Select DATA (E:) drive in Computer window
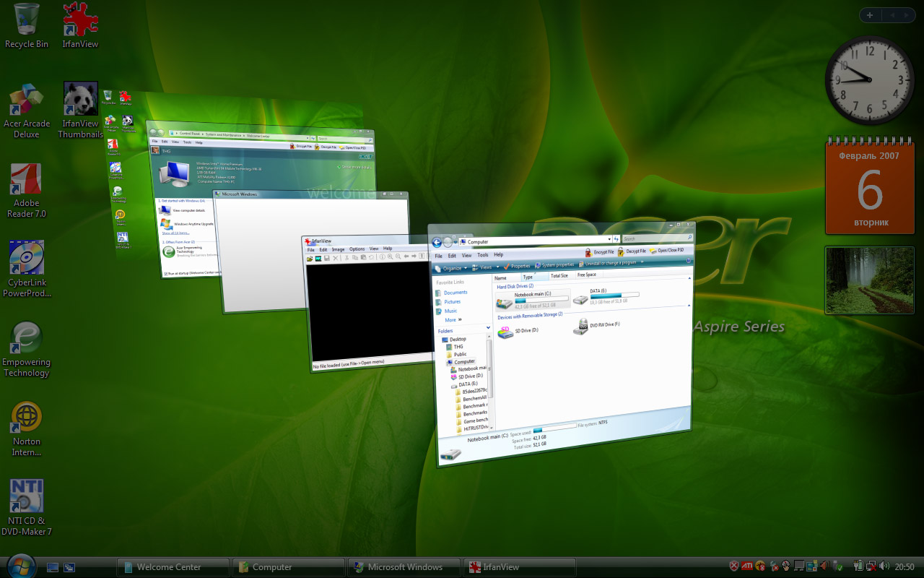The width and height of the screenshot is (924, 578). point(607,296)
